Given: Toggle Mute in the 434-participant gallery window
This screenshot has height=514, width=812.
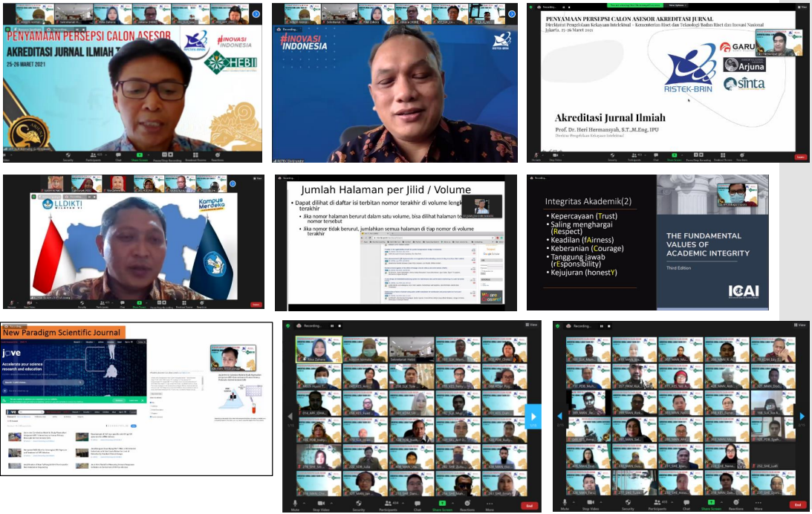Looking at the screenshot, I should coord(295,504).
